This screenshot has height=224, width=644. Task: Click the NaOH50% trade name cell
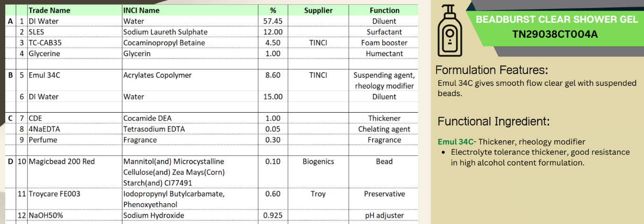[46, 216]
